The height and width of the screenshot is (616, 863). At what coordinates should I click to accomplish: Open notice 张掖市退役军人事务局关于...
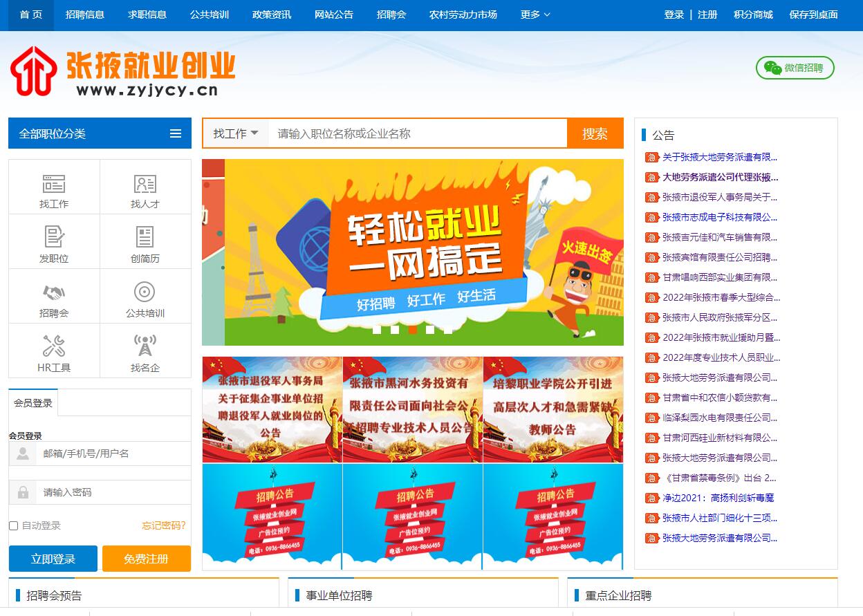[721, 197]
